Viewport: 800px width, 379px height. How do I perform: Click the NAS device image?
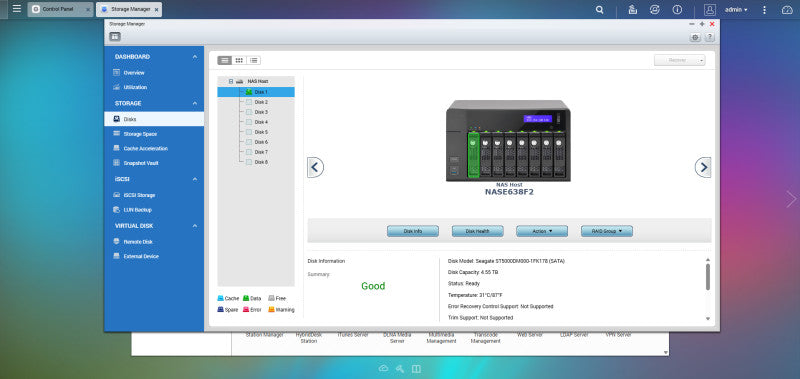[x=508, y=140]
